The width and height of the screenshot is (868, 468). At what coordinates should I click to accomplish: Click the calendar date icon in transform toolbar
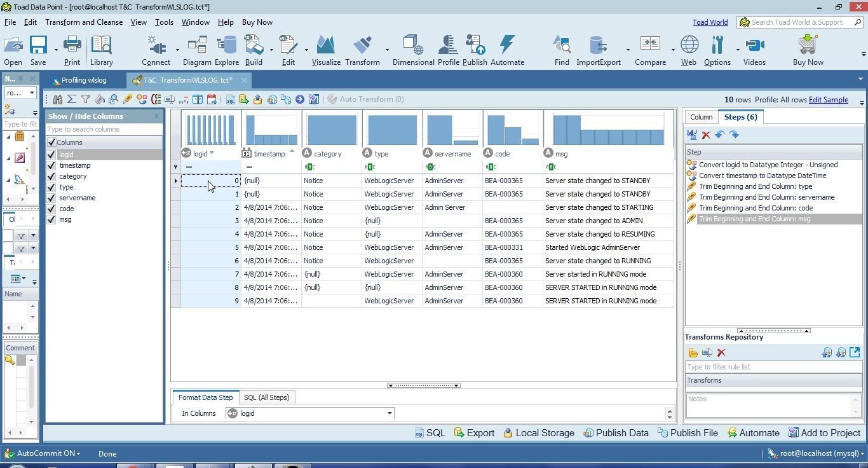212,99
